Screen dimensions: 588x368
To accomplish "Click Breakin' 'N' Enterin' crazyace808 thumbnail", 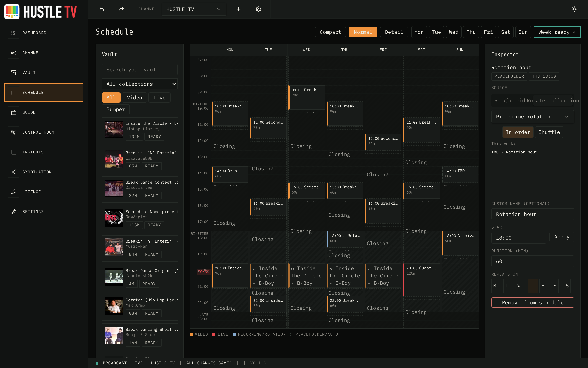I will click(114, 159).
